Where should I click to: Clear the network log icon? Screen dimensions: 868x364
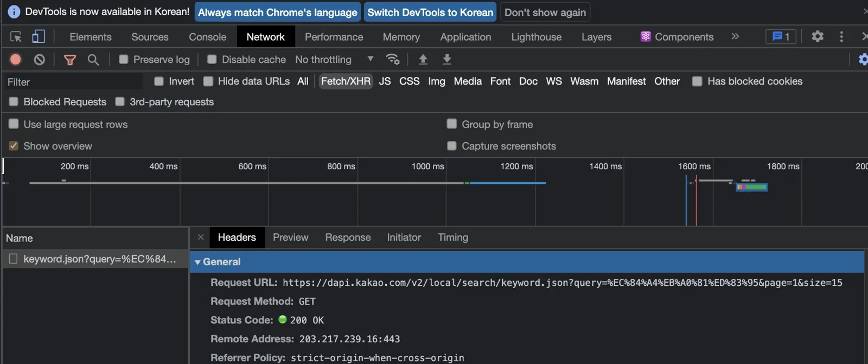39,59
